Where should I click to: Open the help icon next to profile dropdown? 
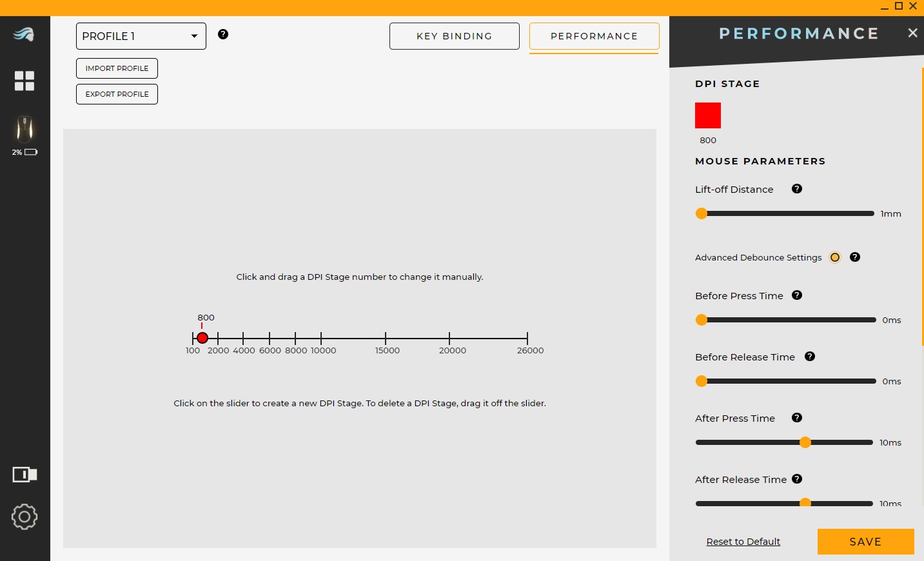pyautogui.click(x=223, y=34)
